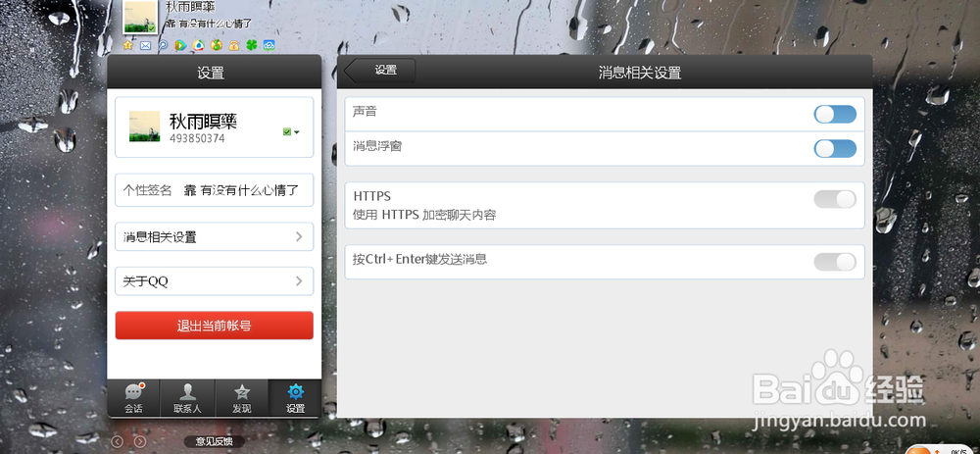Click the profile avatar at top of window
The width and height of the screenshot is (980, 454).
pos(140,17)
